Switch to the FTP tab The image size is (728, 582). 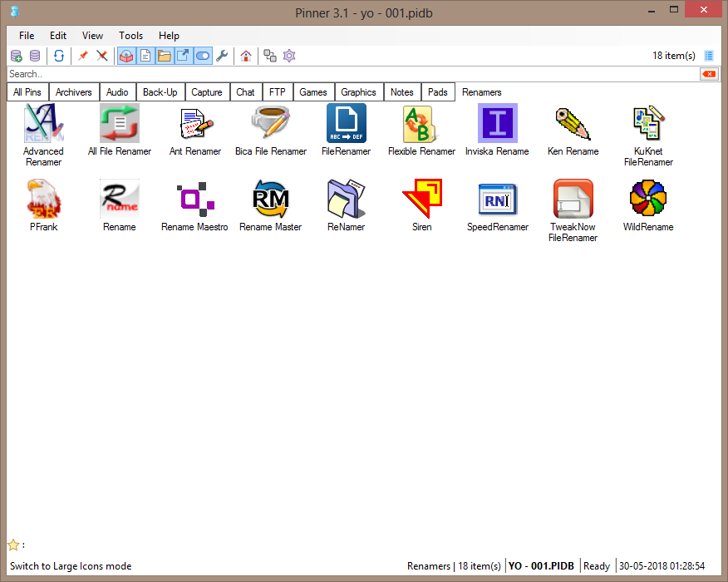coord(278,92)
